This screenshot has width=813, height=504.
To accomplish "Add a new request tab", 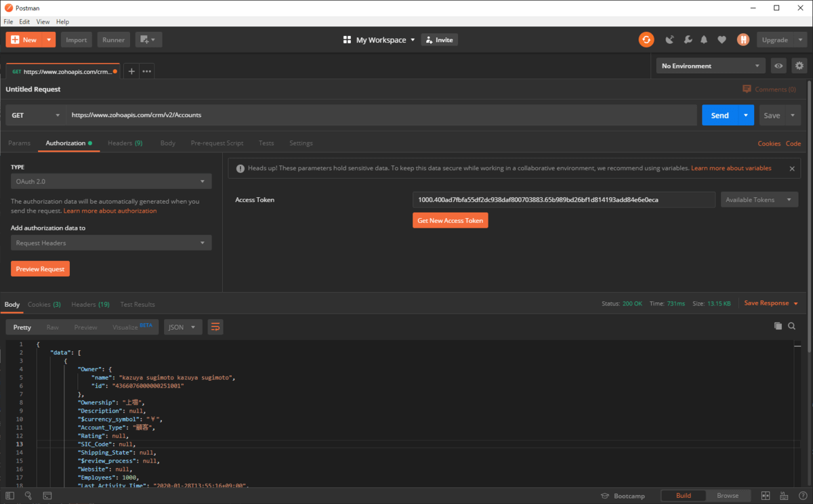I will 131,71.
